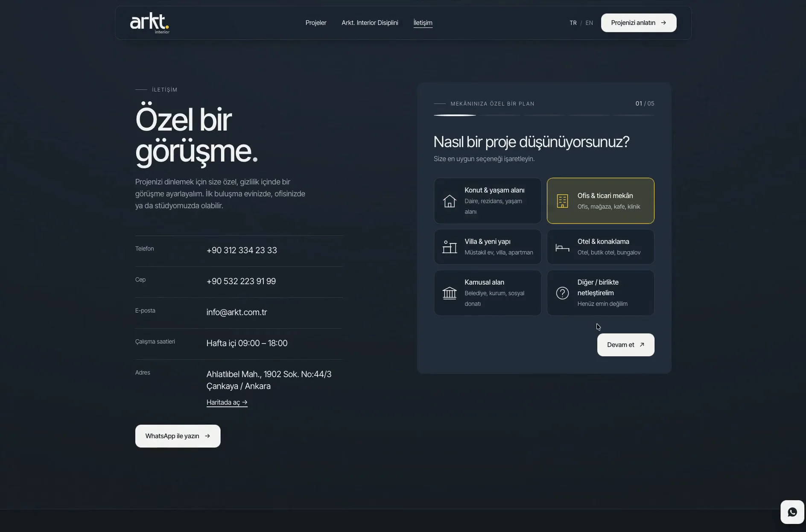Image resolution: width=806 pixels, height=532 pixels.
Task: Open the Haritada aç map link
Action: pos(227,402)
